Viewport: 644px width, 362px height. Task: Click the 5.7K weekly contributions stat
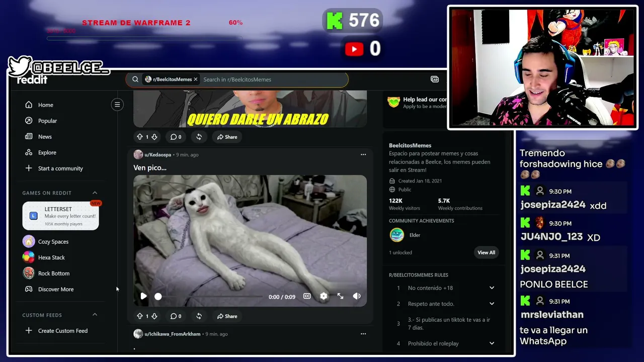click(x=460, y=204)
